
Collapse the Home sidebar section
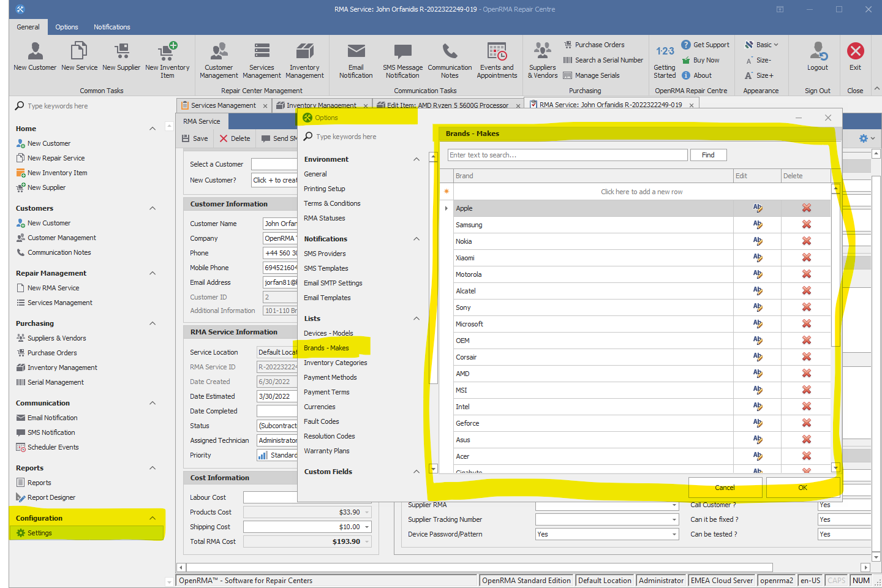pos(153,129)
